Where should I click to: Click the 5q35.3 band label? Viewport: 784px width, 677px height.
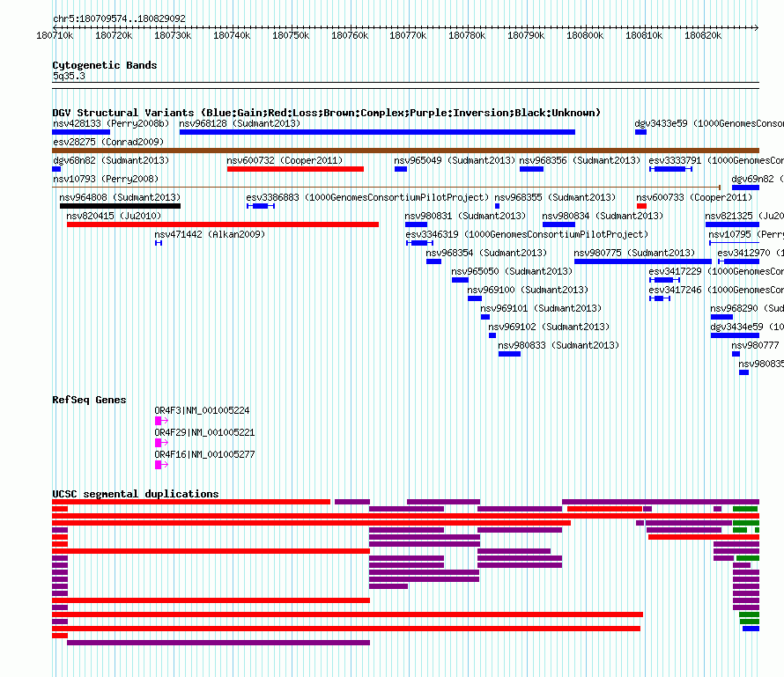[69, 76]
